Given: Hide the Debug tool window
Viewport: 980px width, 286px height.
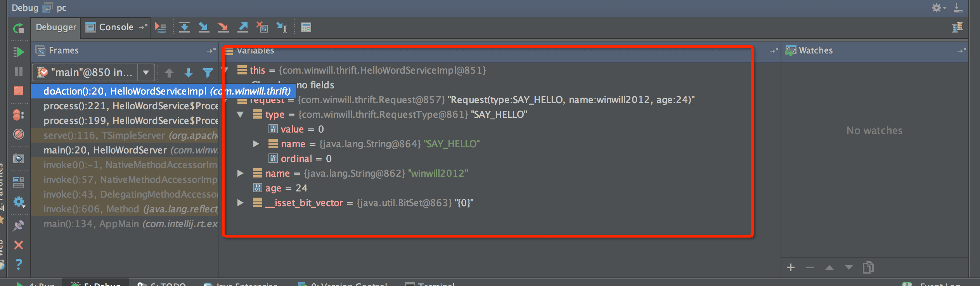Looking at the screenshot, I should pyautogui.click(x=958, y=8).
